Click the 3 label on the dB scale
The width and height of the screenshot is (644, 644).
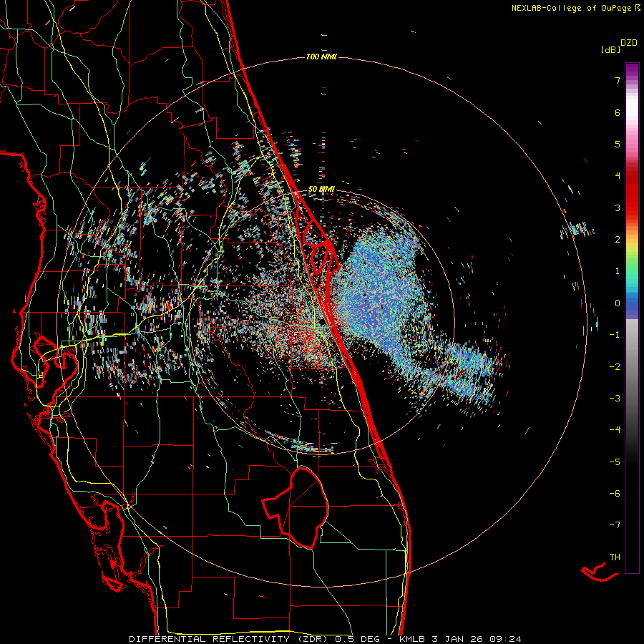pos(618,208)
